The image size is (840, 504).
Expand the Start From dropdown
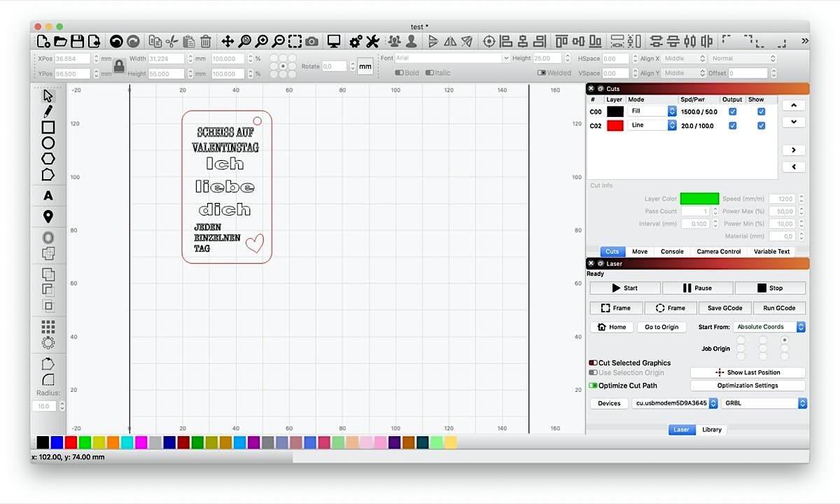pos(769,327)
